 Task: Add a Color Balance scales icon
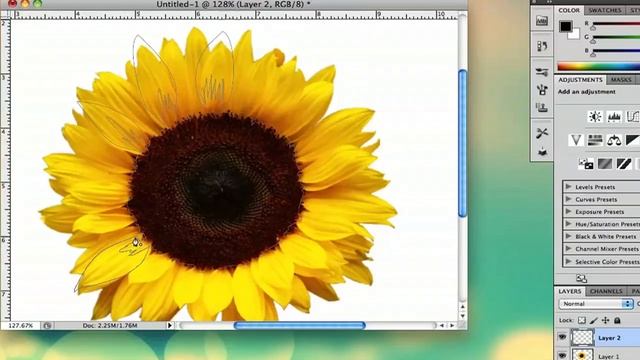614,140
